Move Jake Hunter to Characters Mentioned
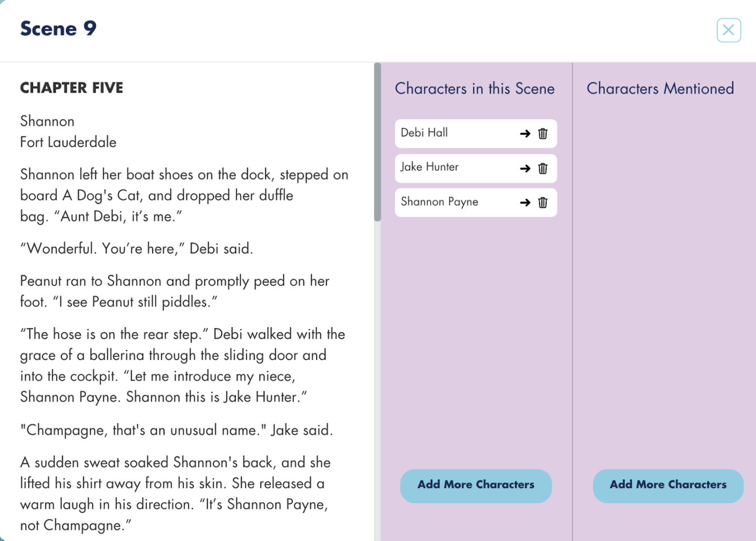 point(525,168)
